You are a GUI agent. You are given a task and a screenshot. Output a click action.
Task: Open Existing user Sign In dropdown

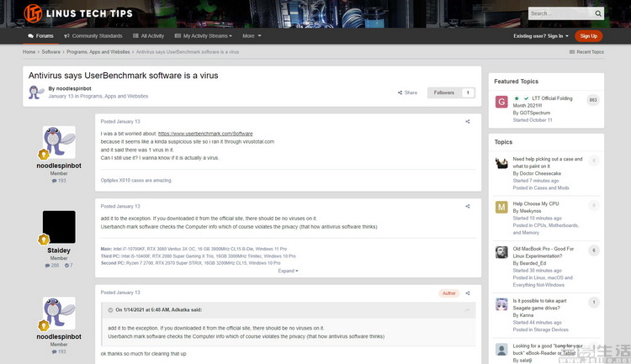[x=541, y=36]
